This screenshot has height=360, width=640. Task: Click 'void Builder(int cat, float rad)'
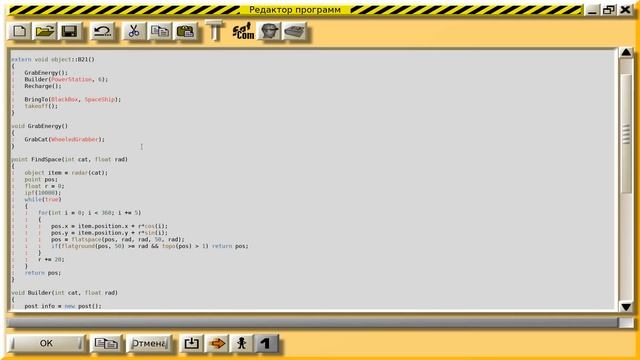click(x=64, y=293)
